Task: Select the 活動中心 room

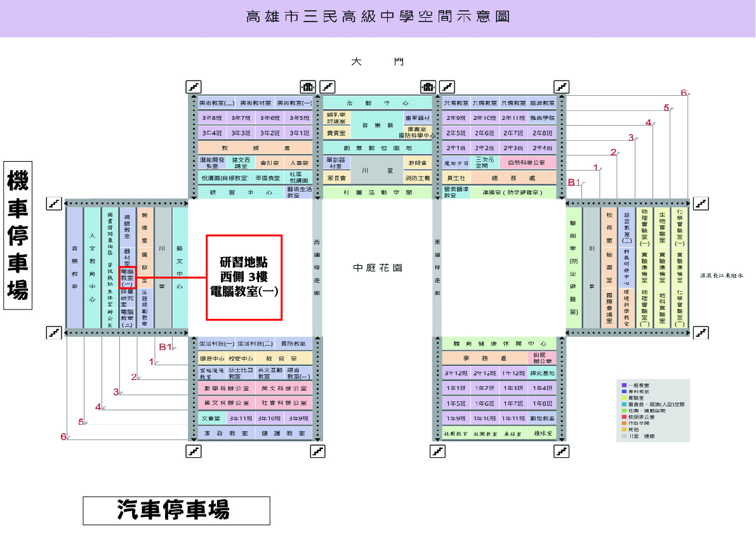Action: [378, 103]
